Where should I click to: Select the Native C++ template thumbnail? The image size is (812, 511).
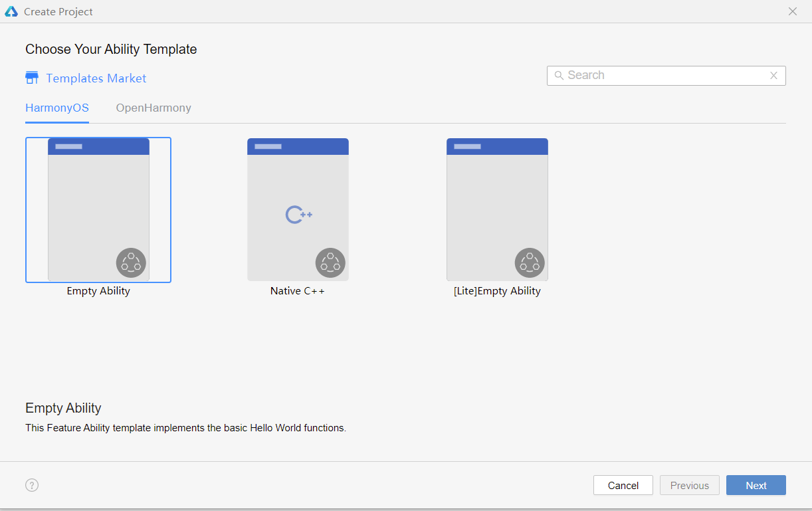[x=298, y=209]
